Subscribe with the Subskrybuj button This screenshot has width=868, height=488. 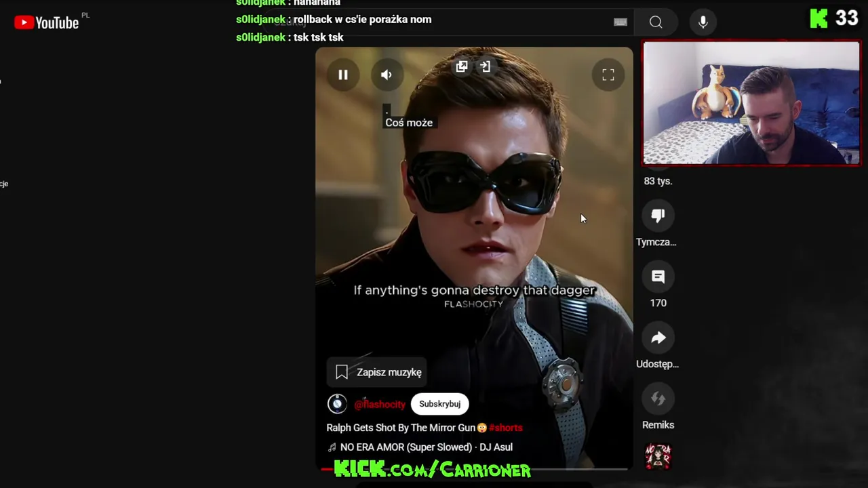[439, 404]
